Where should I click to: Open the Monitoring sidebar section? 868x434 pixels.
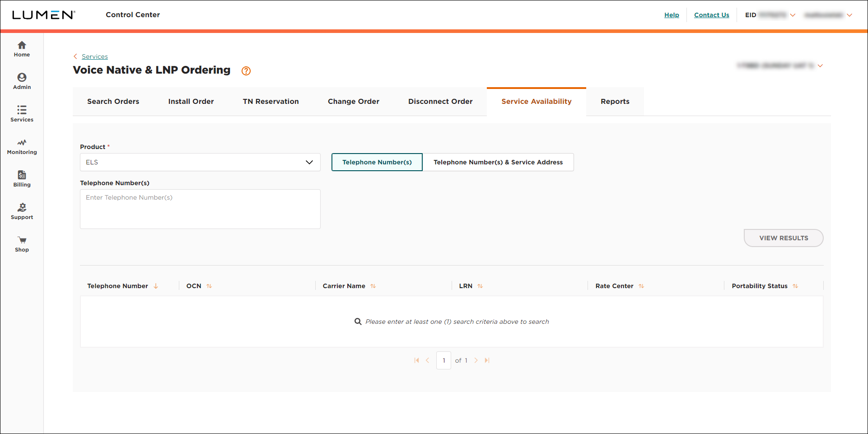point(22,147)
